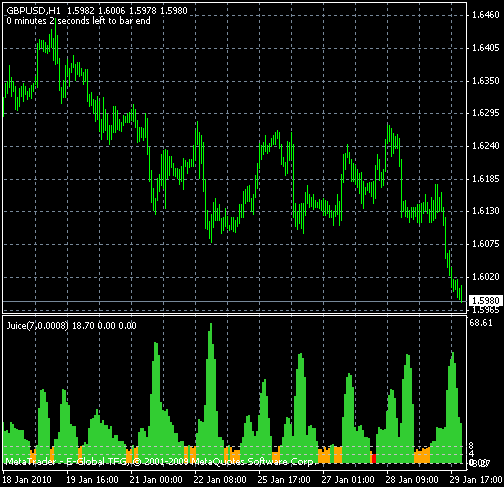Click the highlighted current price 1.5980 box
504x487 pixels.
485,301
